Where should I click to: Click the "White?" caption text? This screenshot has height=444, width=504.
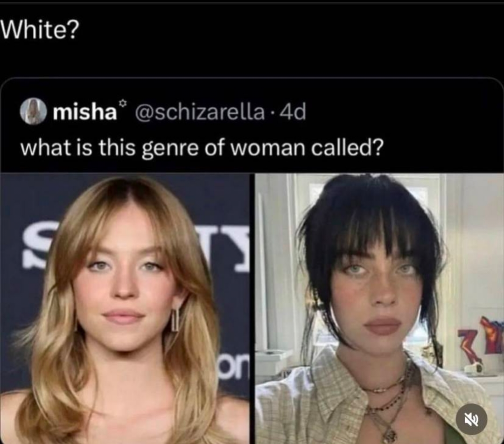[x=40, y=31]
